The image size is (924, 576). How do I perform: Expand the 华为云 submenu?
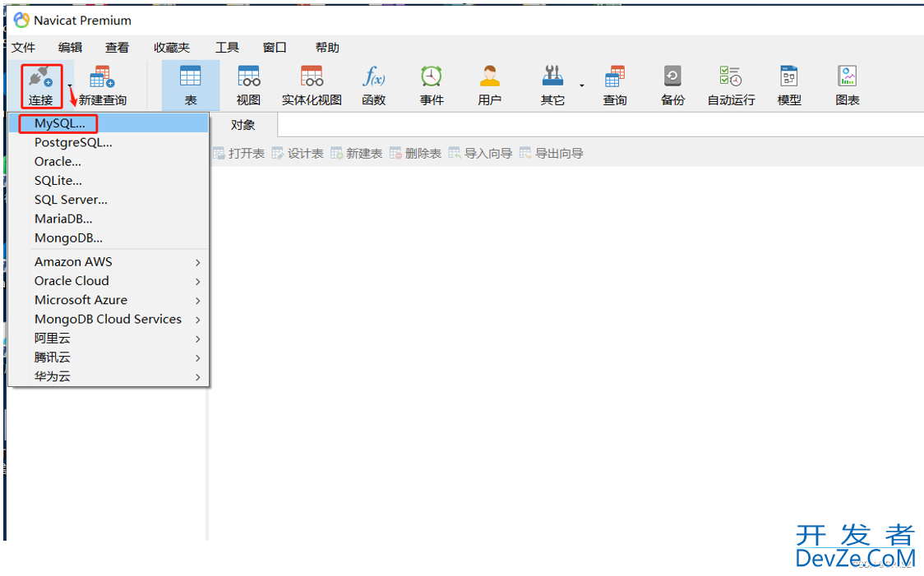(x=109, y=376)
